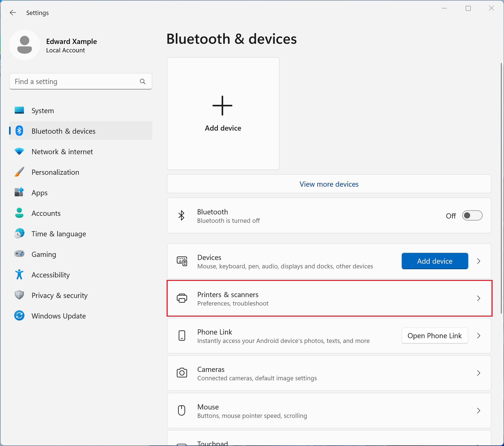The height and width of the screenshot is (446, 504).
Task: Click Devices row description text
Action: [285, 266]
